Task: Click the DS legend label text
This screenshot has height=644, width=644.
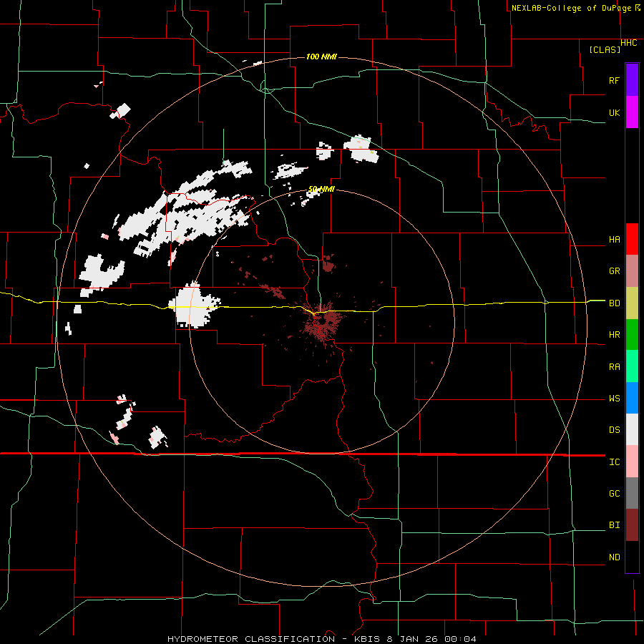Action: [x=615, y=430]
